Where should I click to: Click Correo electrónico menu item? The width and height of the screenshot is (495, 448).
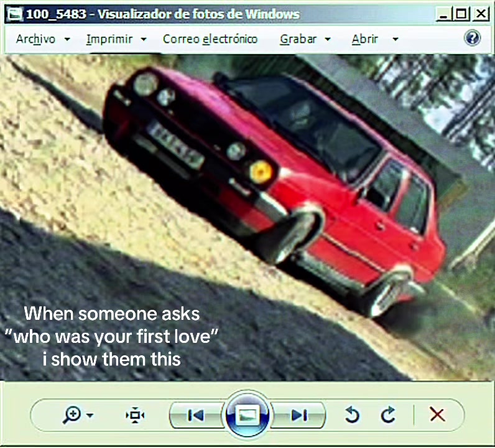coord(210,39)
